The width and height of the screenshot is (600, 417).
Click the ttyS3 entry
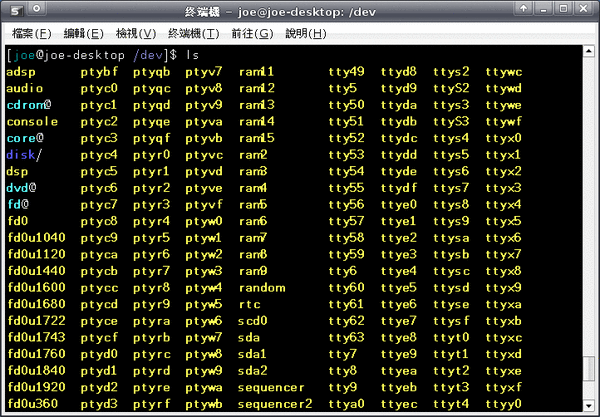tap(451, 122)
